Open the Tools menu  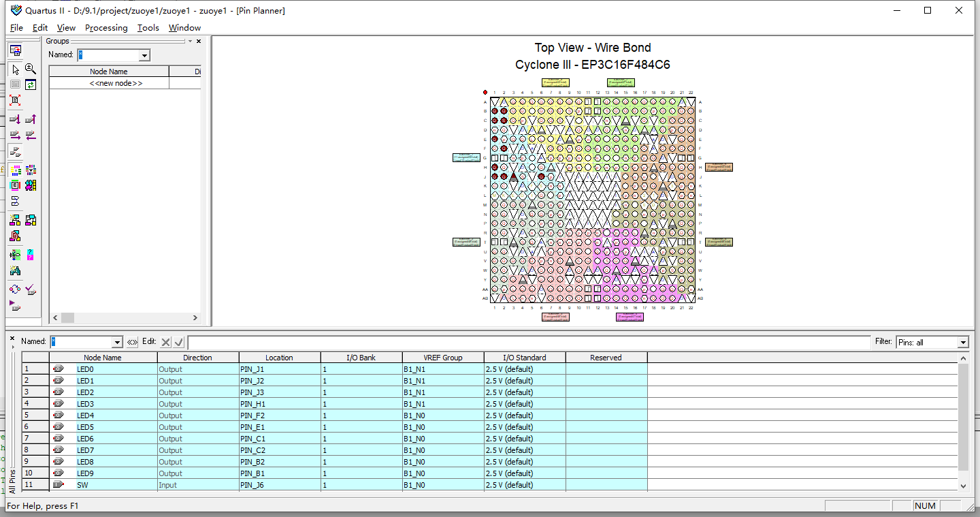[x=148, y=28]
